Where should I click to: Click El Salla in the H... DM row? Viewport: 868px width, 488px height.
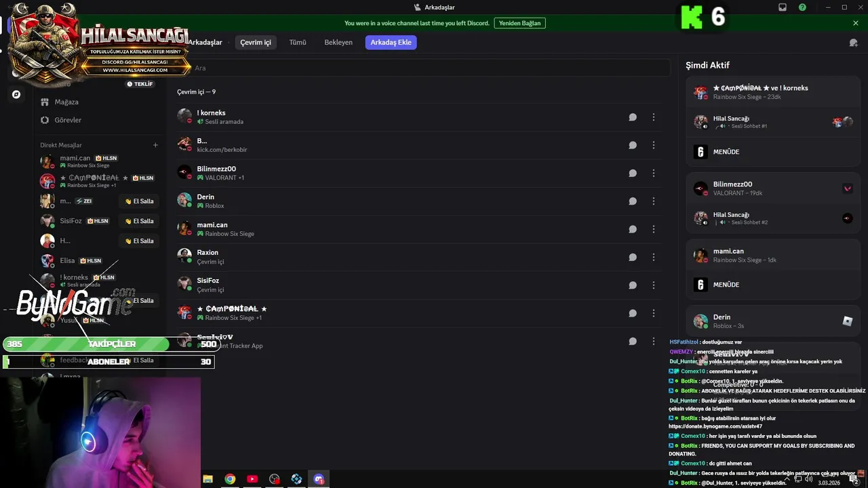click(139, 241)
